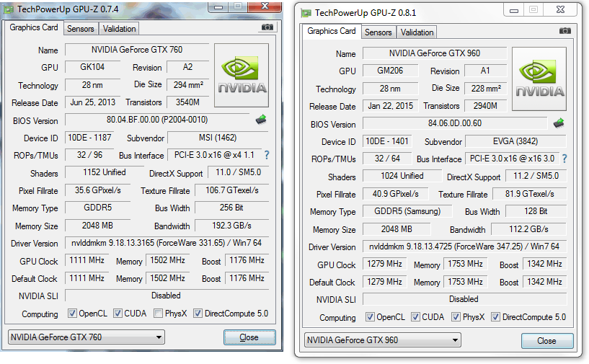Click the BIOS Version field in GTX 960 window

455,124
